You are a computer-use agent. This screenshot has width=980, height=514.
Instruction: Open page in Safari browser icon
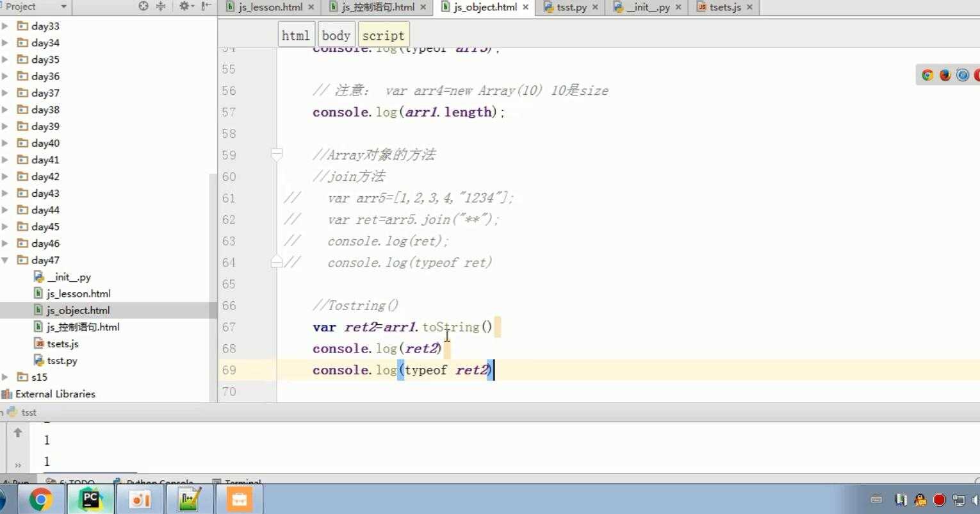pyautogui.click(x=963, y=75)
